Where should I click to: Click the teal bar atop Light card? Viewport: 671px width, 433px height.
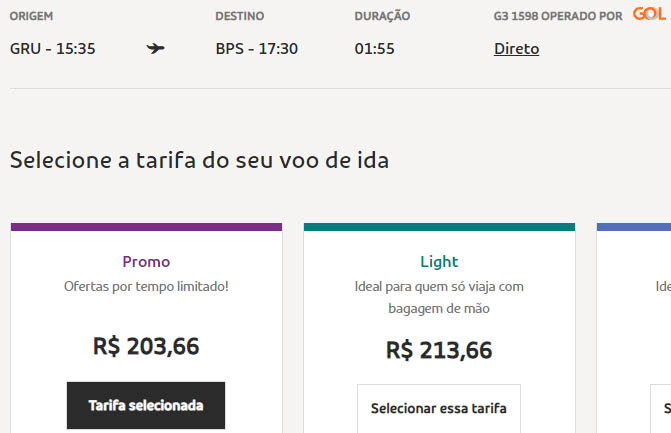(439, 227)
